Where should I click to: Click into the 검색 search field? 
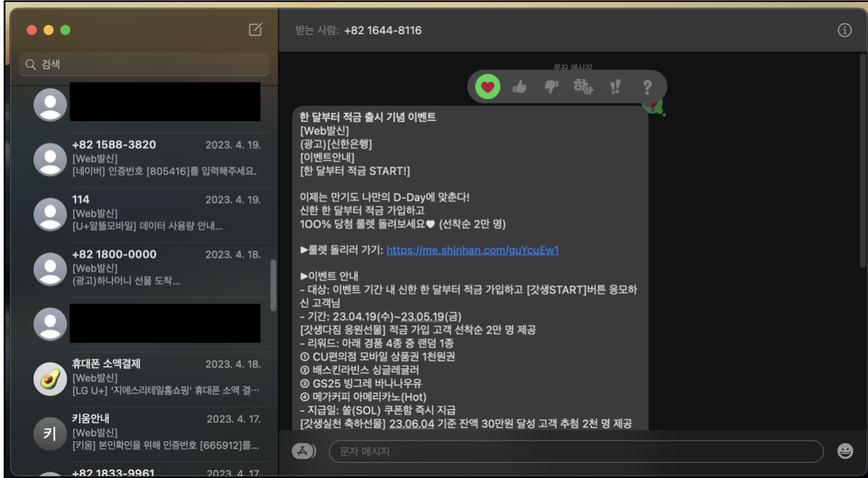144,64
